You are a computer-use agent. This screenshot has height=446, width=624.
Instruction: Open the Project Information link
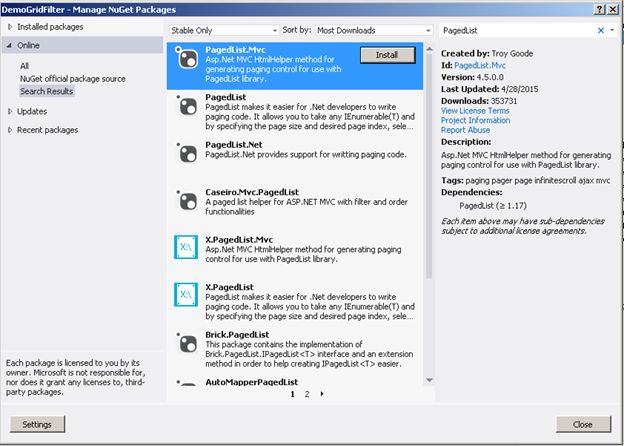point(475,120)
